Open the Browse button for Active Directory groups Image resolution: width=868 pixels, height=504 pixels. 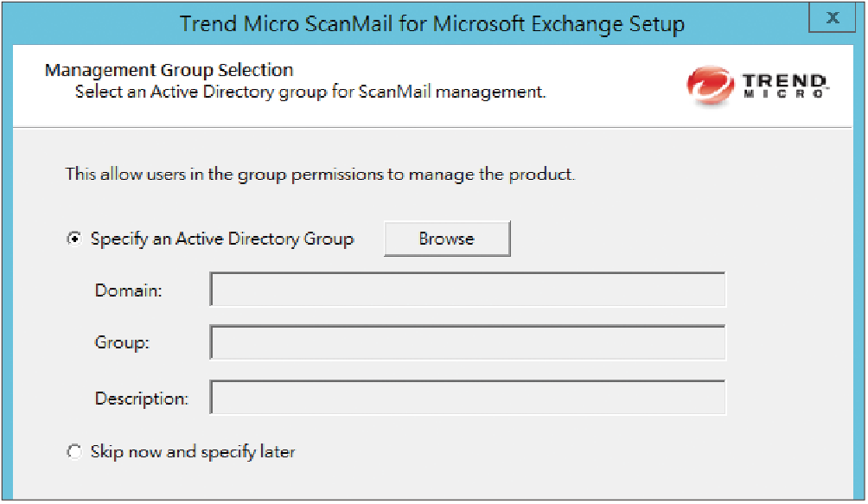pos(447,239)
